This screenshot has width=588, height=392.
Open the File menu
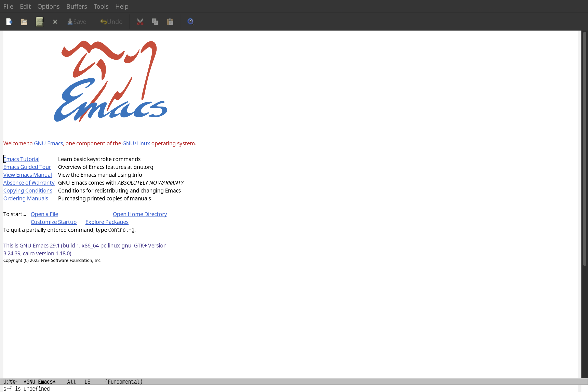tap(8, 6)
